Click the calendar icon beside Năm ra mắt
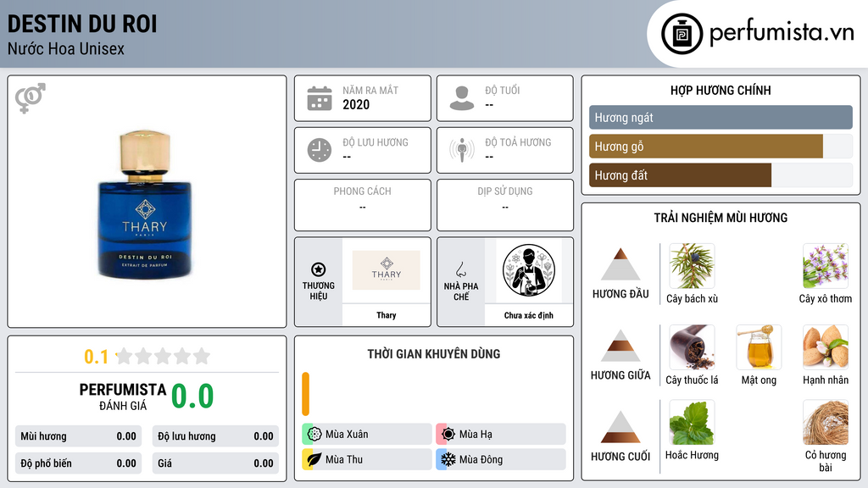The height and width of the screenshot is (488, 868). (320, 98)
